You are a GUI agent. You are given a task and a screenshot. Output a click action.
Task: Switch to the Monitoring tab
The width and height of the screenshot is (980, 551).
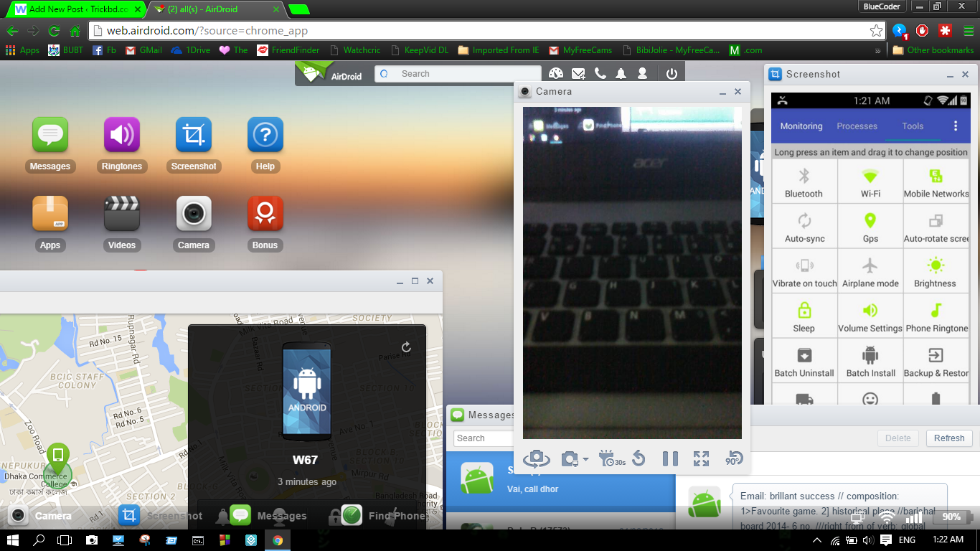coord(801,126)
